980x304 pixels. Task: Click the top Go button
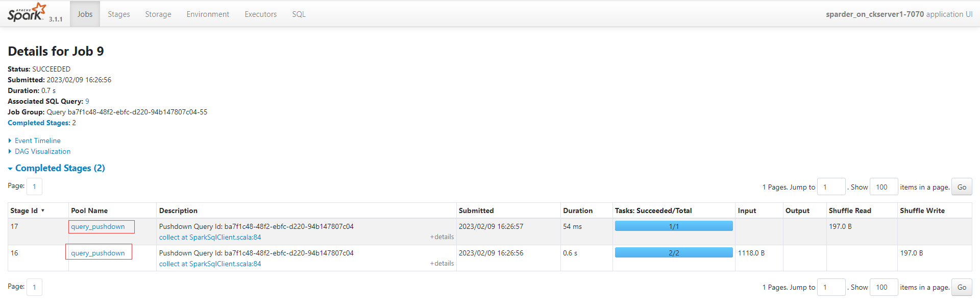click(x=962, y=187)
